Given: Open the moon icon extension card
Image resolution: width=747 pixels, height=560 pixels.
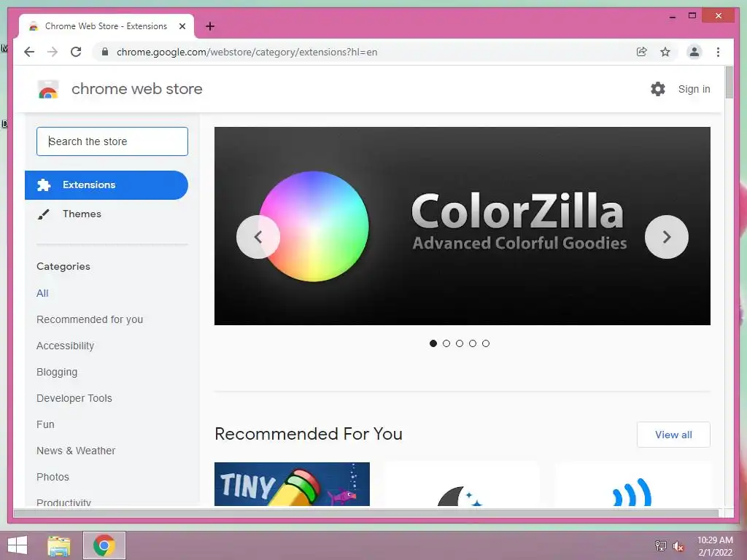Looking at the screenshot, I should [461, 484].
